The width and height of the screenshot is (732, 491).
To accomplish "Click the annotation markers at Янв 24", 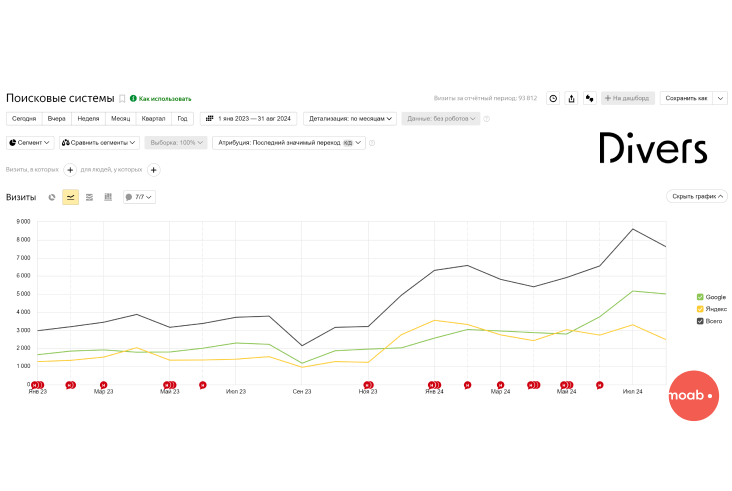I will (434, 385).
